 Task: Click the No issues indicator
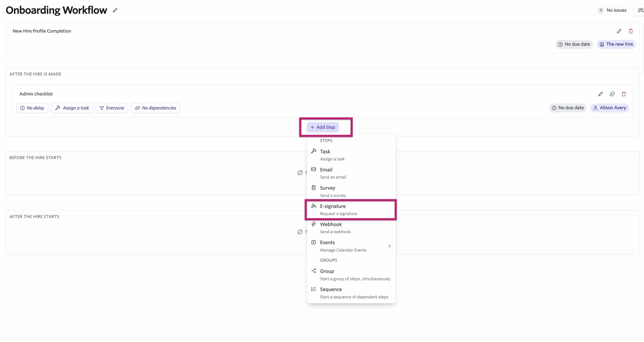(613, 10)
